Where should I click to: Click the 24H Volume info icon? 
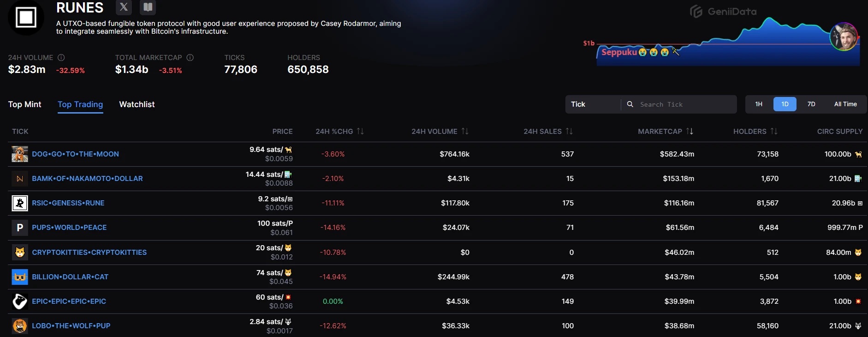[61, 58]
